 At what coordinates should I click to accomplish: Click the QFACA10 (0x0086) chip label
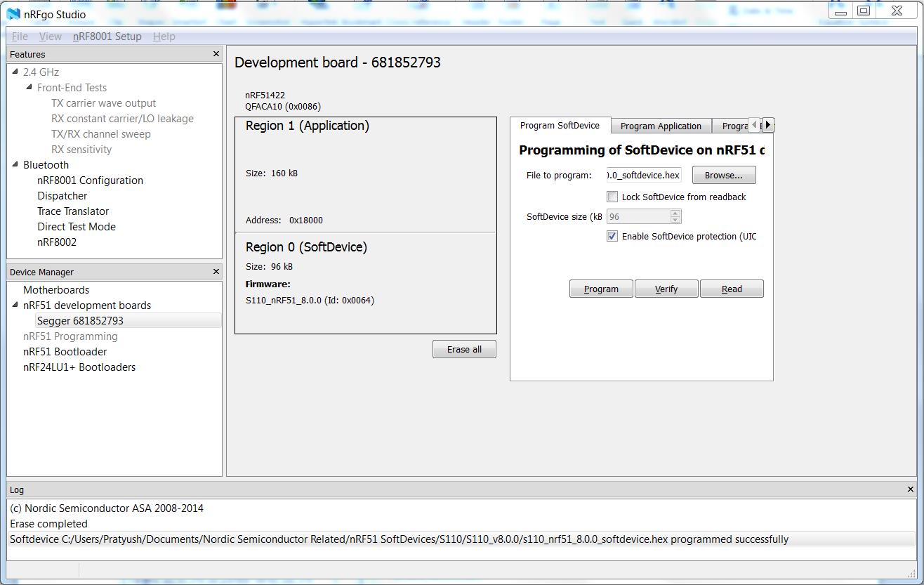(x=283, y=107)
